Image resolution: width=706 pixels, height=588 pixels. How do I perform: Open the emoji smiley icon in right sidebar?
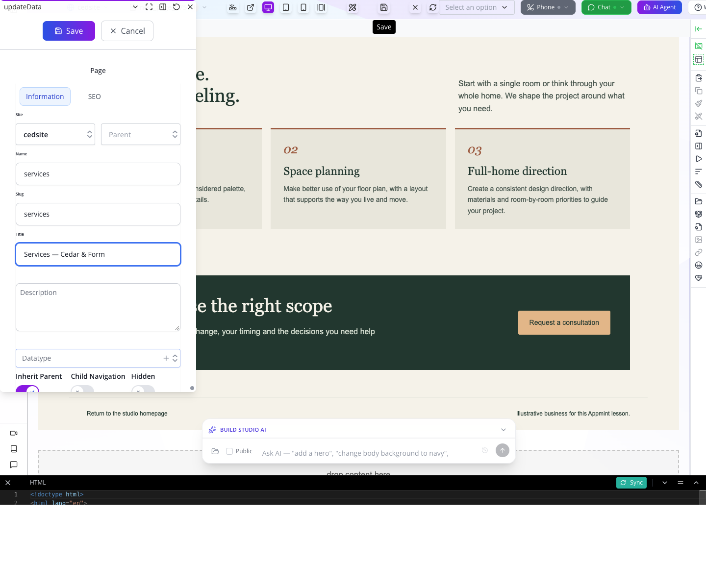click(x=699, y=265)
